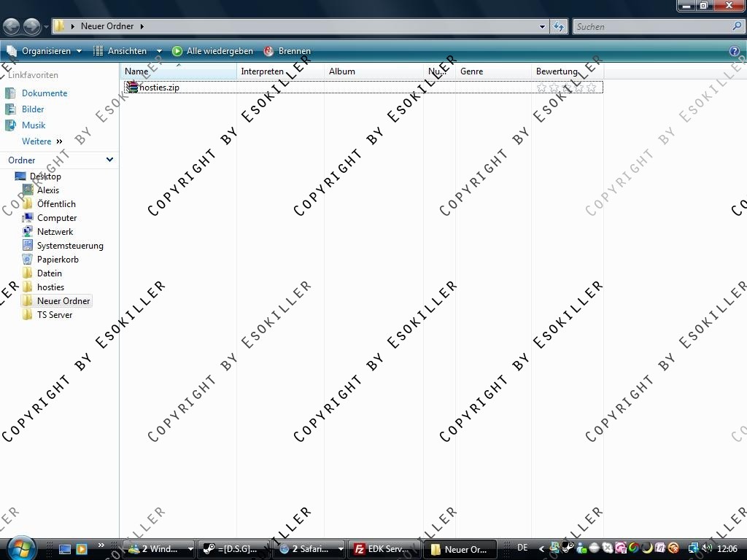Rate hosties.zip five stars

pyautogui.click(x=591, y=87)
